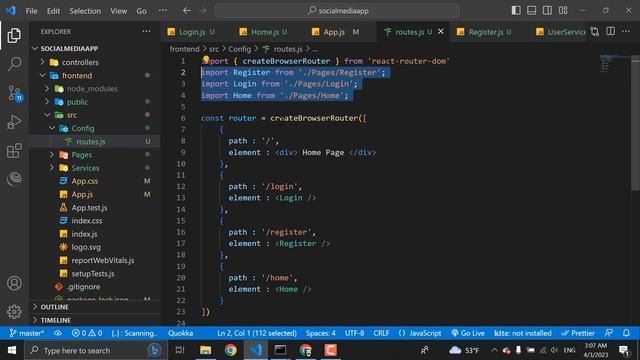Screen dimensions: 640x360
Task: Click Ln 2, Col 1 cursor position indicator
Action: [257, 333]
